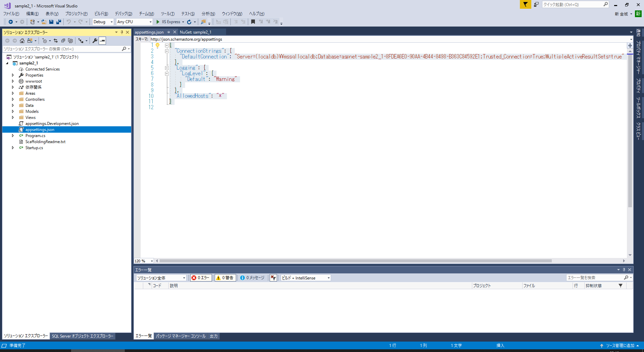644x352 pixels.
Task: Expand the Controllers folder in Solution Explorer
Action: click(x=13, y=99)
